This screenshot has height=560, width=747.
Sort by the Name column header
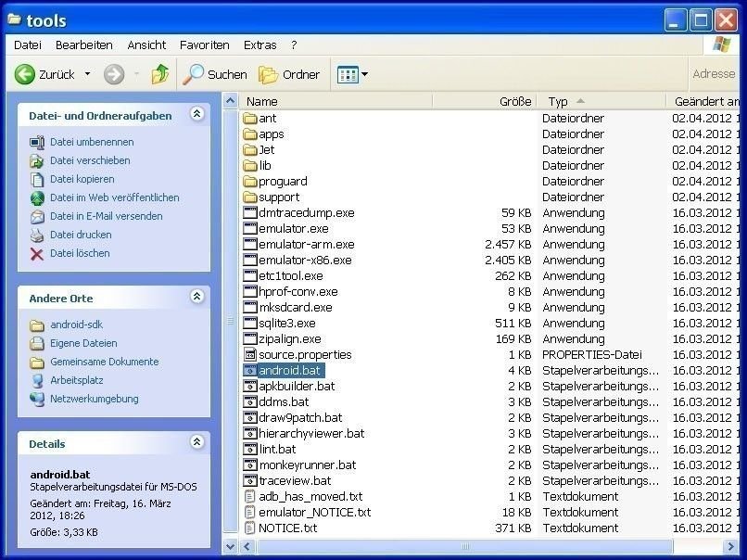pos(335,101)
